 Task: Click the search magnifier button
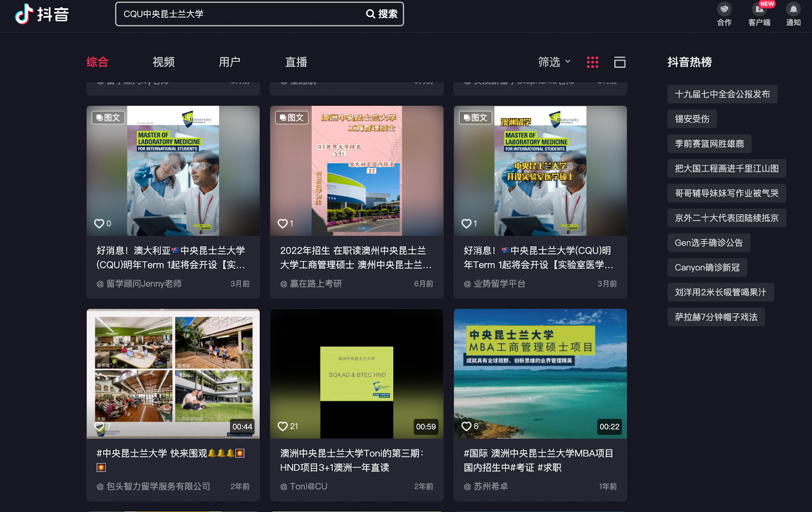pos(382,14)
